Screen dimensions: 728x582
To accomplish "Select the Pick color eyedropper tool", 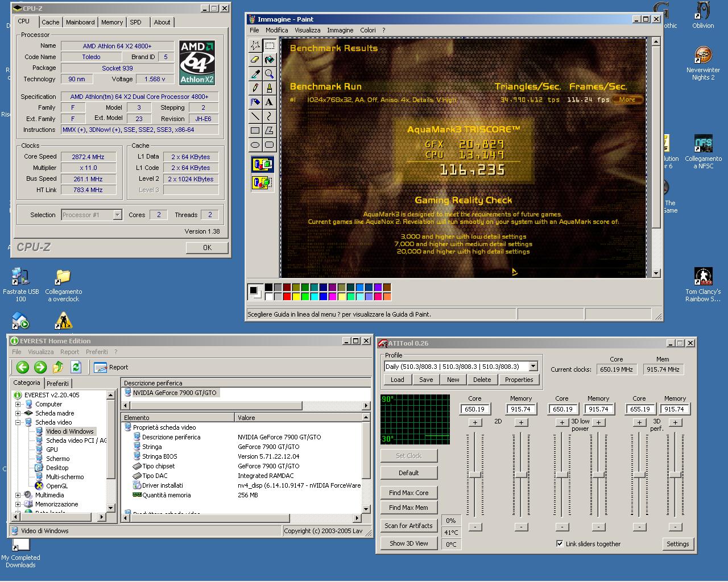I will (255, 74).
